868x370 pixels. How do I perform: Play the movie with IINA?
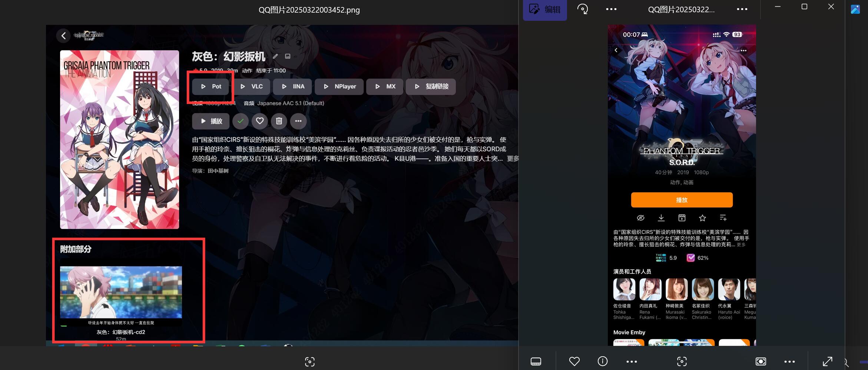(293, 86)
